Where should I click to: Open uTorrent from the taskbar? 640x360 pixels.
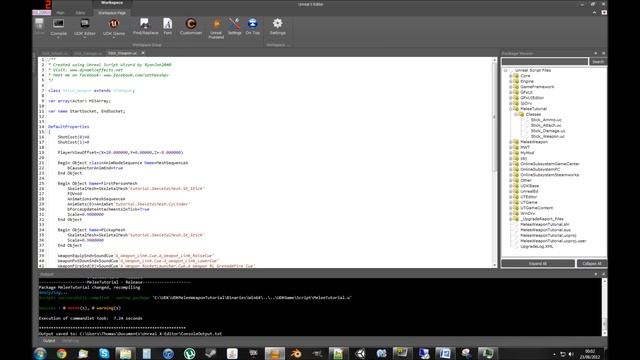click(x=189, y=353)
